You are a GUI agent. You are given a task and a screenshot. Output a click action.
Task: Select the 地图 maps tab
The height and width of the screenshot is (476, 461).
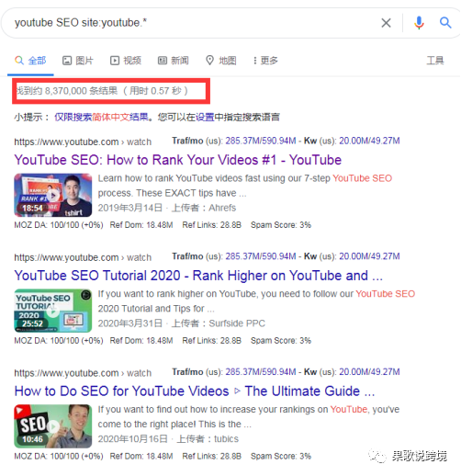221,61
